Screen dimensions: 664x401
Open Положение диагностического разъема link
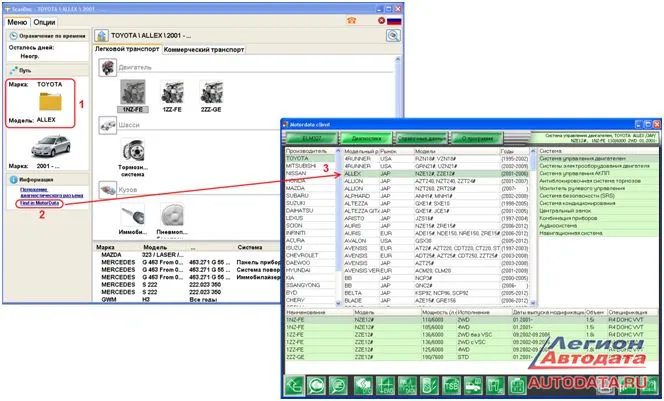(x=51, y=192)
